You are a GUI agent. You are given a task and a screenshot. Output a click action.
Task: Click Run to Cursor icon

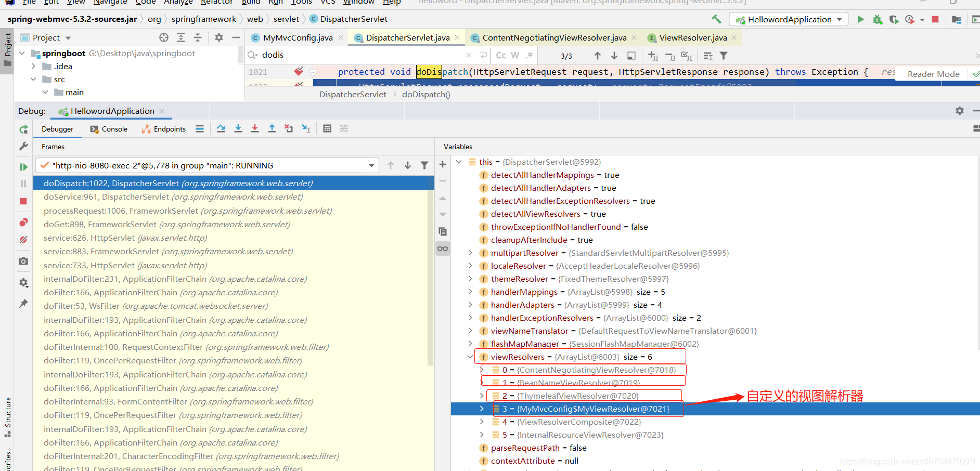[306, 128]
